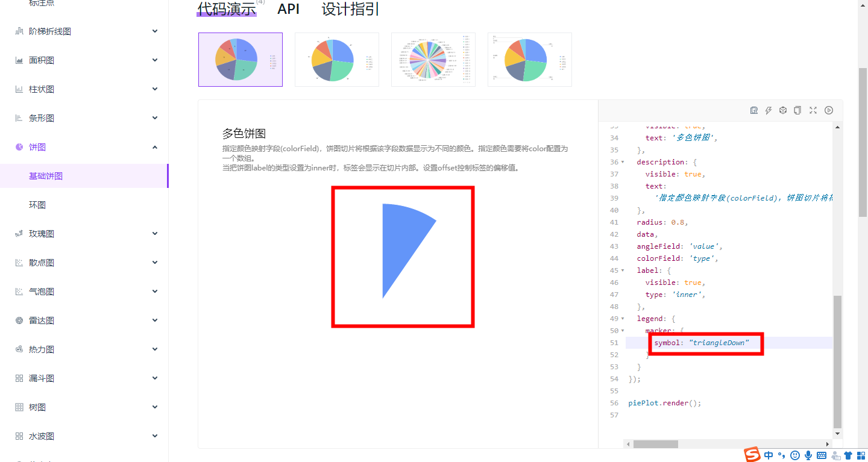The height and width of the screenshot is (462, 868).
Task: Expand the 玫瑰图 menu chevron
Action: 155,234
